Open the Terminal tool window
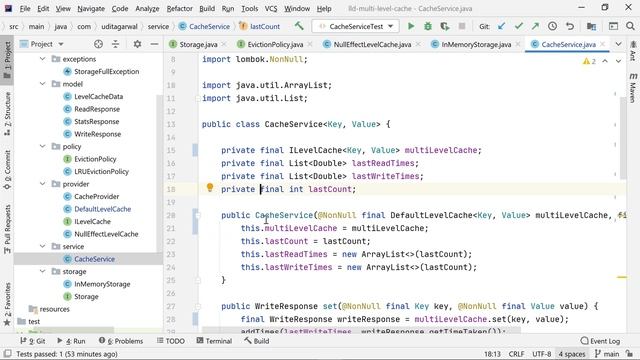 (x=214, y=341)
